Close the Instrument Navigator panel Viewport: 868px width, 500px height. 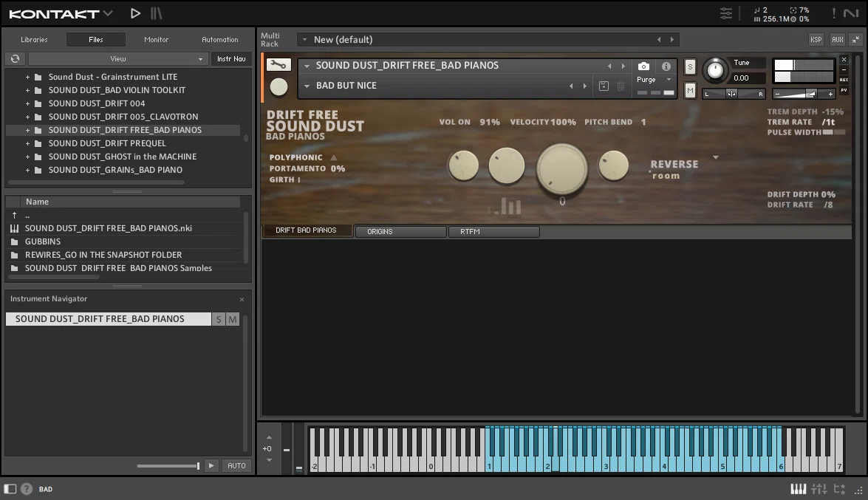[x=242, y=299]
